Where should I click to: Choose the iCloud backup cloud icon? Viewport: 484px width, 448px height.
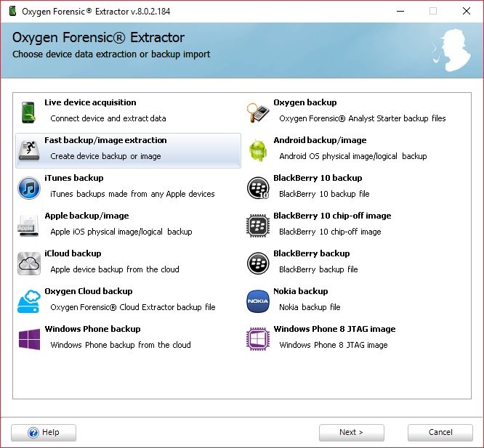[x=29, y=264]
